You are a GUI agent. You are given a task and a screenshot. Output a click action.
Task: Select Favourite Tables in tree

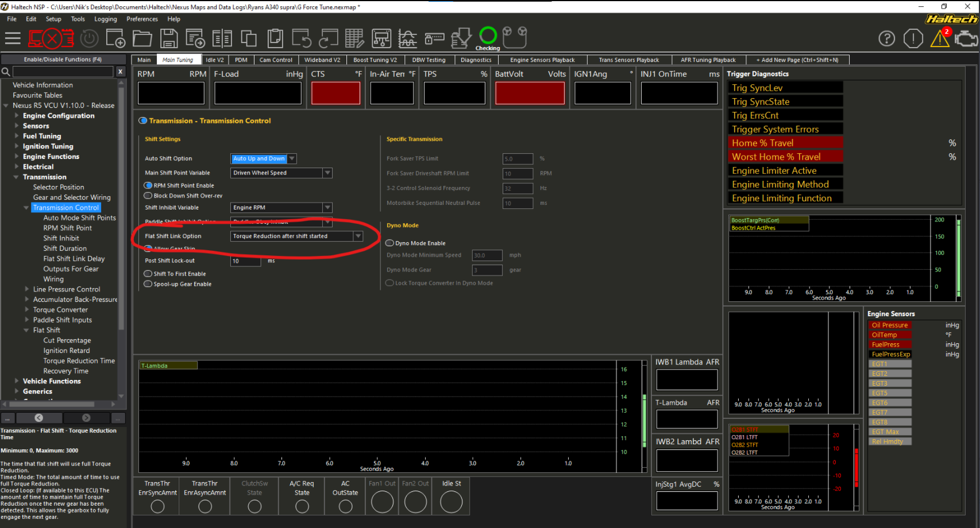(37, 95)
